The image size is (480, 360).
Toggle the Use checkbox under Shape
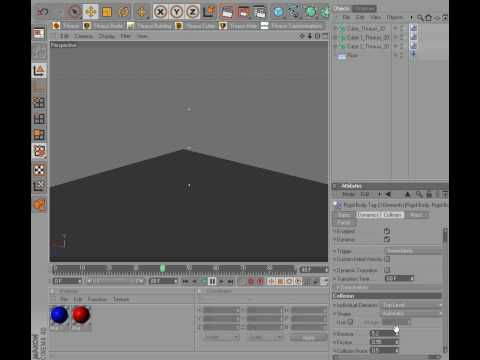pyautogui.click(x=350, y=322)
